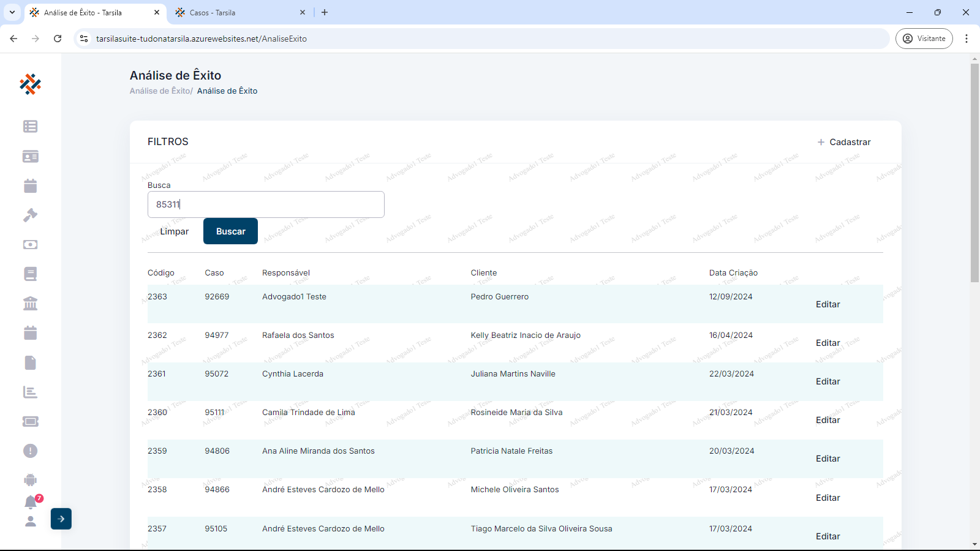
Task: Open a new browser tab
Action: (325, 12)
